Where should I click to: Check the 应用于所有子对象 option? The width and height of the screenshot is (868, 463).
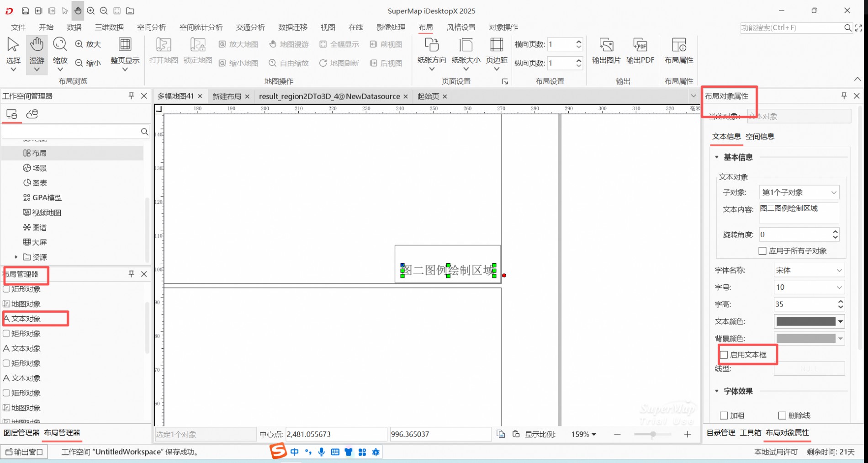click(x=762, y=251)
